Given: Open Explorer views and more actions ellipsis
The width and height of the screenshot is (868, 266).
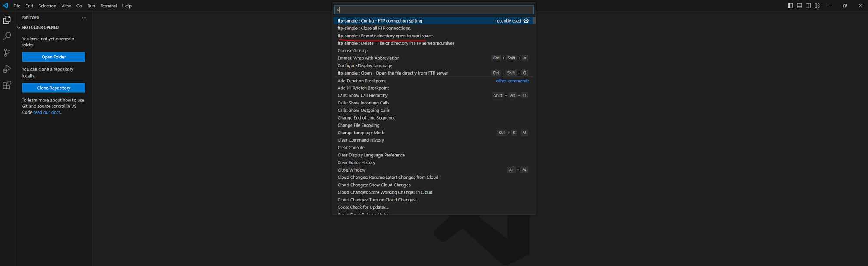Looking at the screenshot, I should tap(84, 18).
